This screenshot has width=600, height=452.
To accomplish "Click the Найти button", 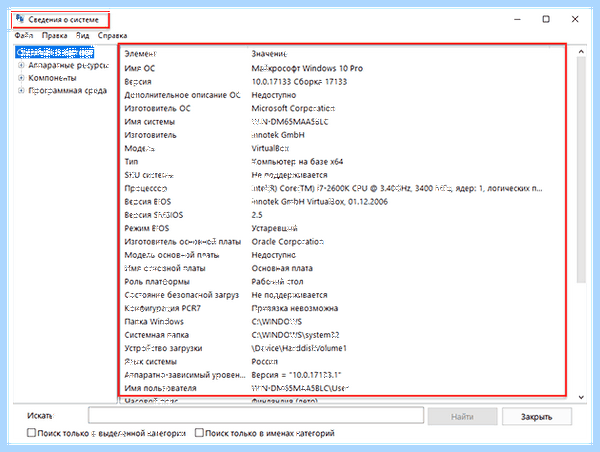I will pos(462,417).
